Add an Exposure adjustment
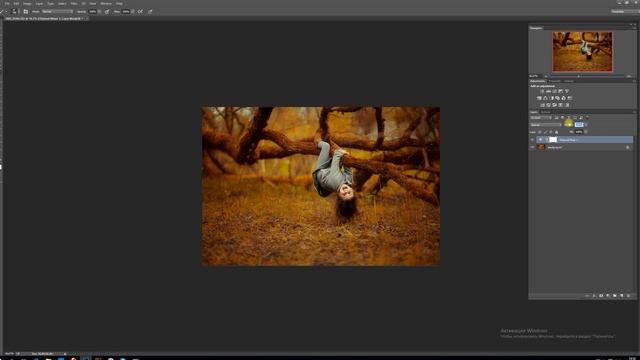The image size is (640, 360). 560,91
